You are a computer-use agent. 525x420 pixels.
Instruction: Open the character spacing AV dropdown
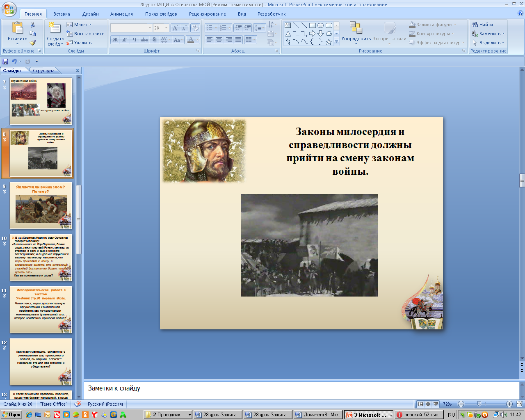click(x=165, y=40)
